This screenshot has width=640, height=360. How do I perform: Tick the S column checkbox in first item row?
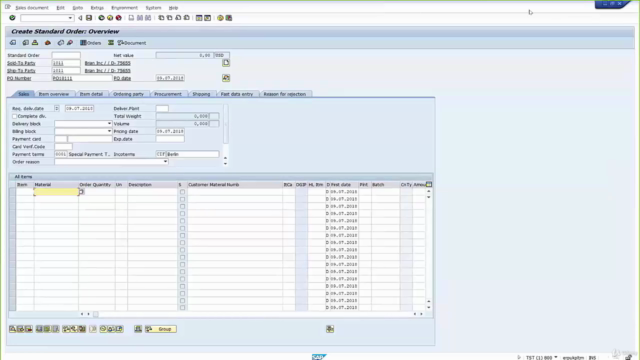click(x=182, y=192)
